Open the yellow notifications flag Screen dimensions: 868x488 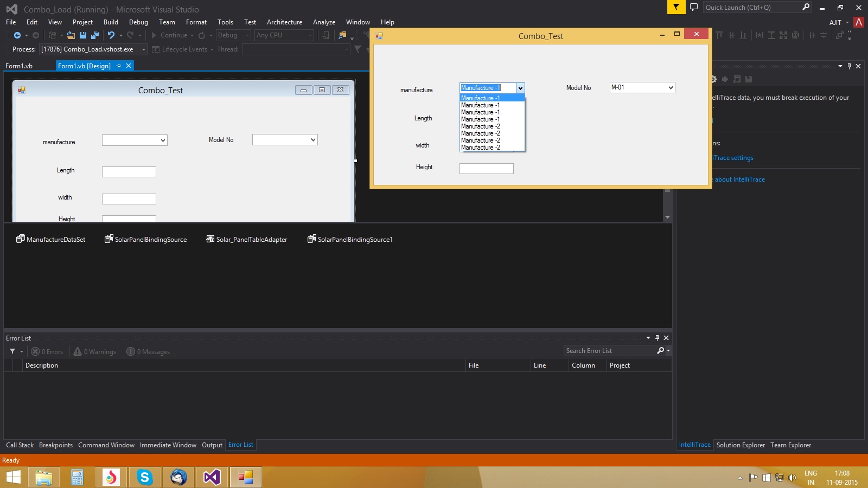coord(676,7)
